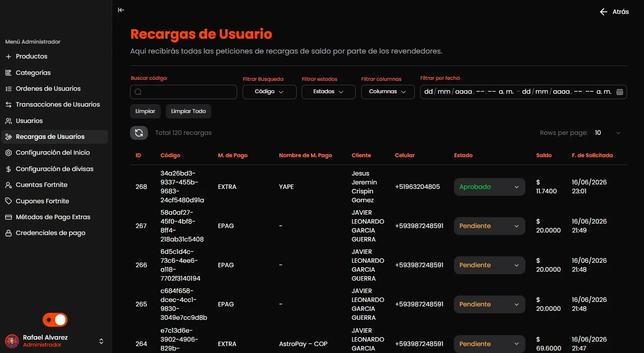Screen dimensions: 644x353
Task: Open the Estados filter dropdown
Action: (328, 92)
